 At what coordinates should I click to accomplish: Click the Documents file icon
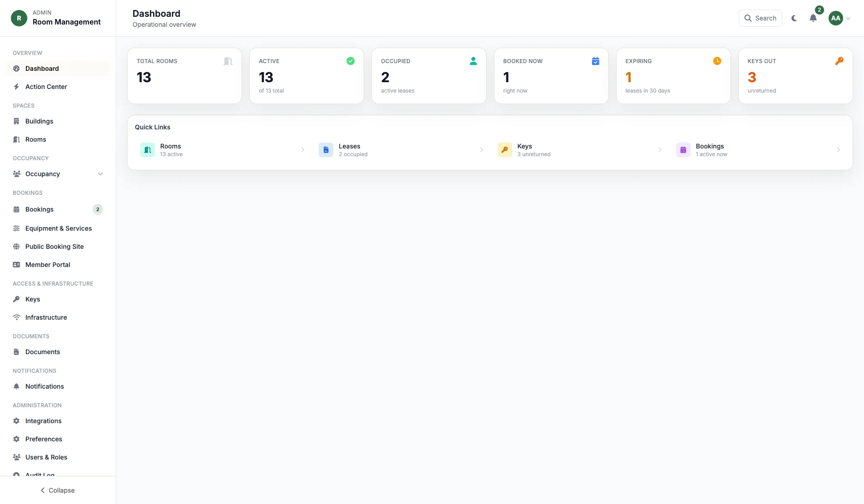[x=16, y=352]
